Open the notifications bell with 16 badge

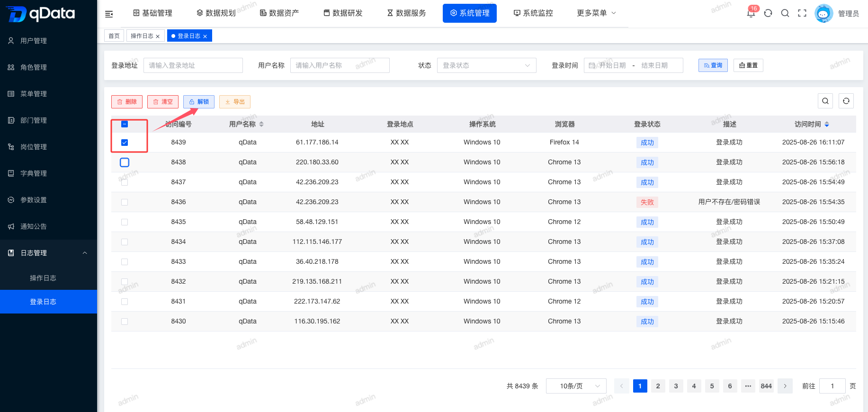pyautogui.click(x=751, y=12)
